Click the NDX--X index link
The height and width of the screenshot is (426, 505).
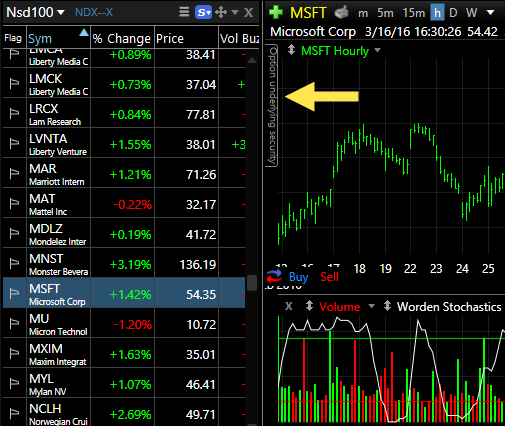click(x=94, y=13)
